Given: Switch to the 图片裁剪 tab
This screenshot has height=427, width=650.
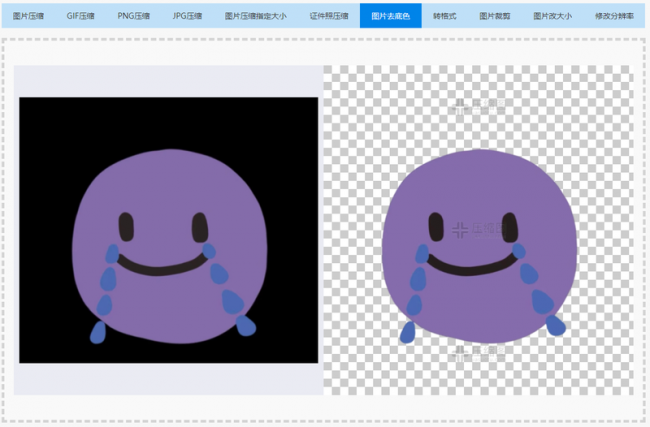Looking at the screenshot, I should 495,16.
